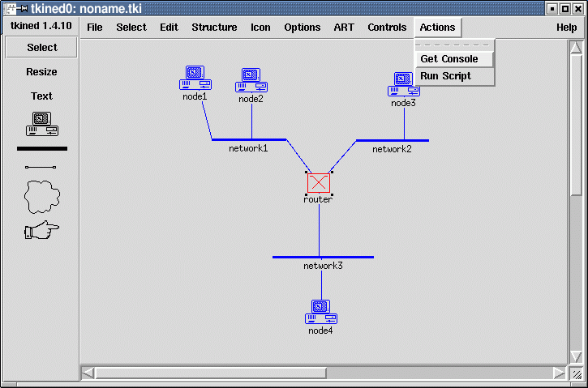588x388 pixels.
Task: Click the selected router icon
Action: point(319,183)
